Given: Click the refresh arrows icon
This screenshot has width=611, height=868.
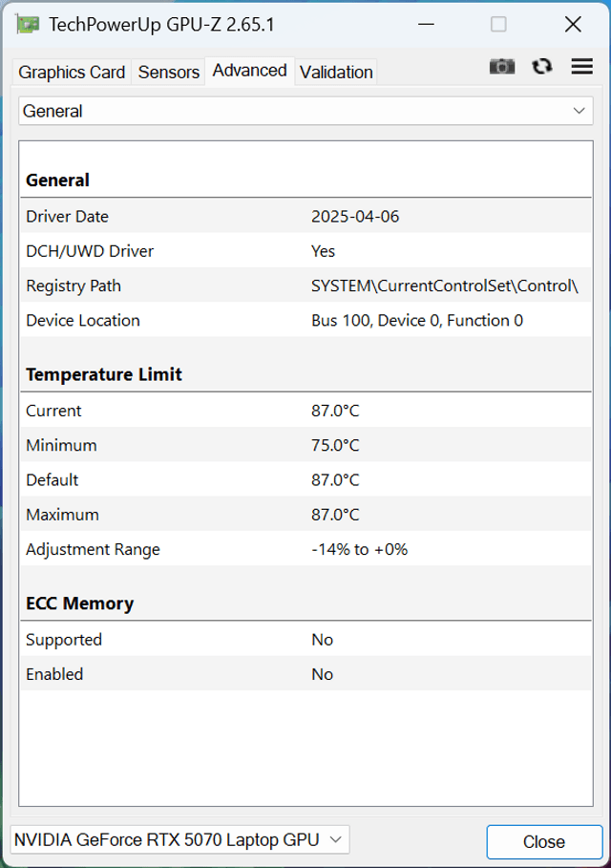Looking at the screenshot, I should tap(542, 67).
